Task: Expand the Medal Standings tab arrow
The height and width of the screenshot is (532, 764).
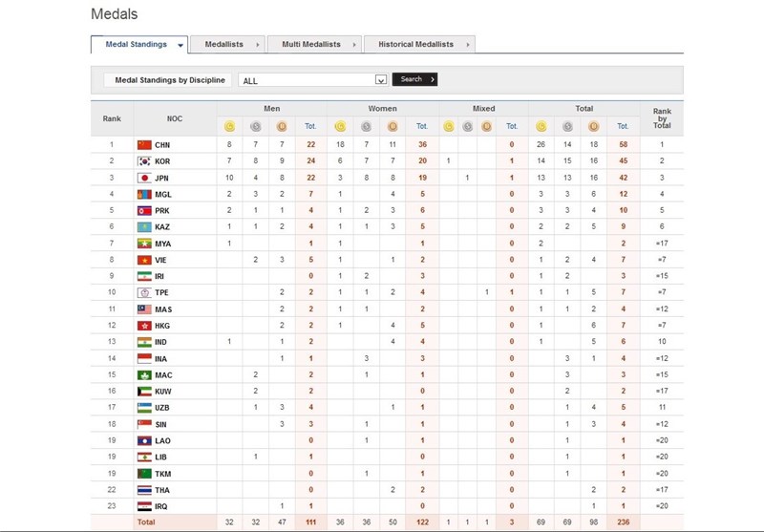Action: 178,44
